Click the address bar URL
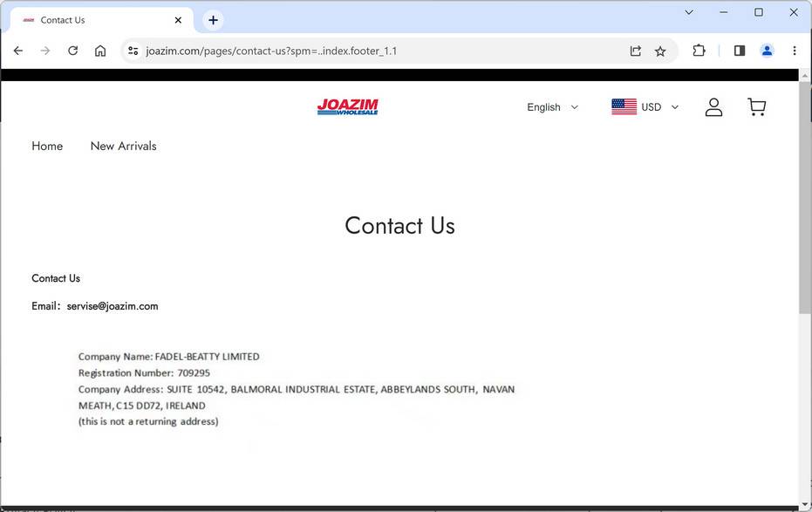812x512 pixels. click(x=271, y=51)
